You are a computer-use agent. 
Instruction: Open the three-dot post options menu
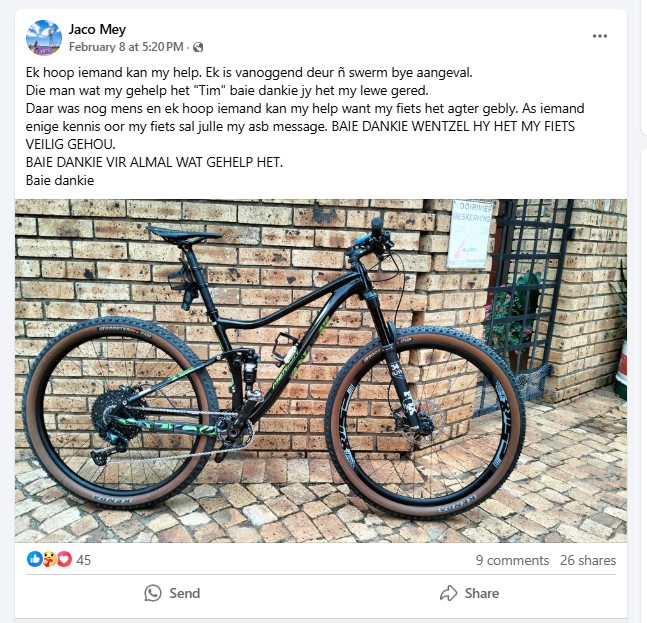point(600,36)
